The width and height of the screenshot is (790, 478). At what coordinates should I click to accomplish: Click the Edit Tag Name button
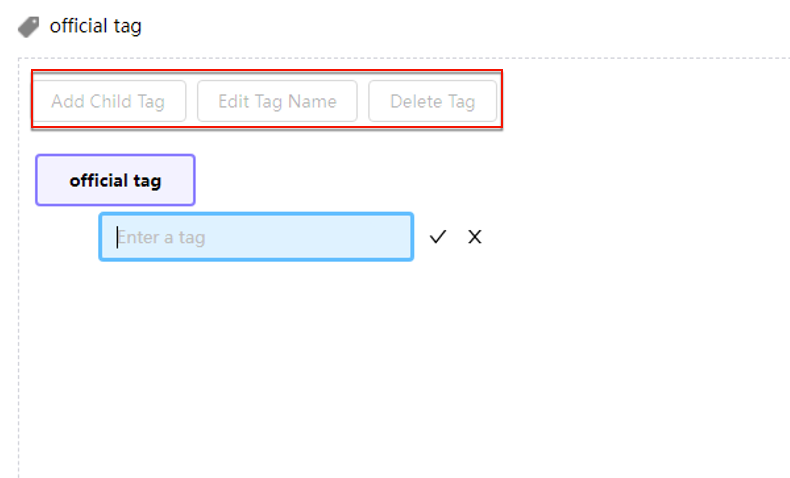point(277,101)
